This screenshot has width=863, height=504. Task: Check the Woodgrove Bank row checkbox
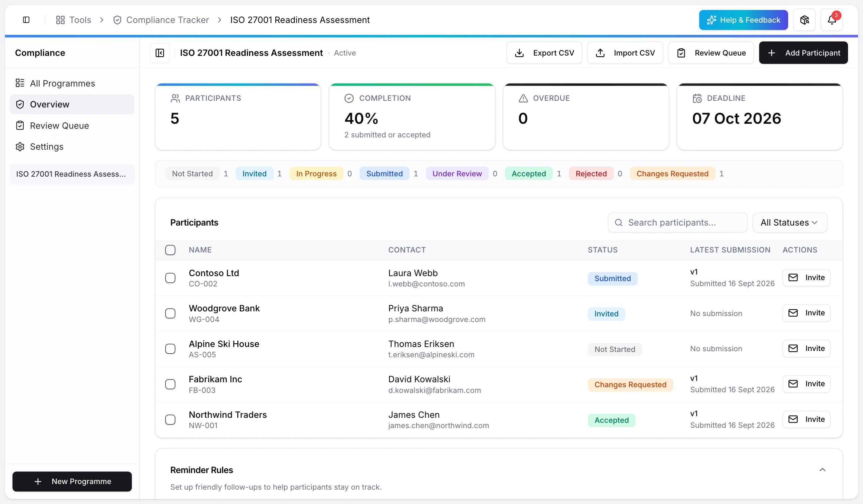(x=170, y=313)
